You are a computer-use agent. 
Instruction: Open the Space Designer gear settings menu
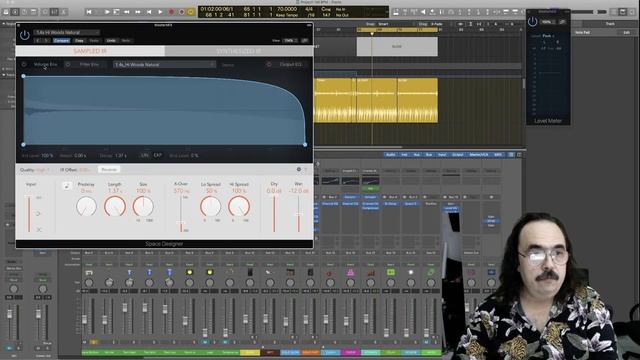(299, 169)
